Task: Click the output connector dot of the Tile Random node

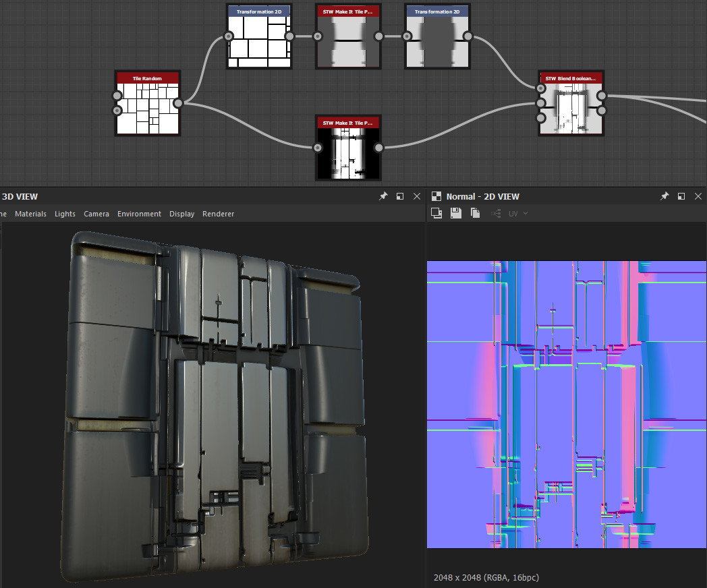Action: click(178, 104)
